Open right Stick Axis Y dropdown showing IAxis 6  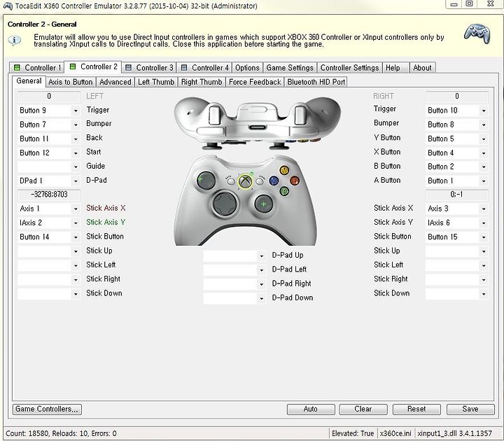click(x=456, y=223)
